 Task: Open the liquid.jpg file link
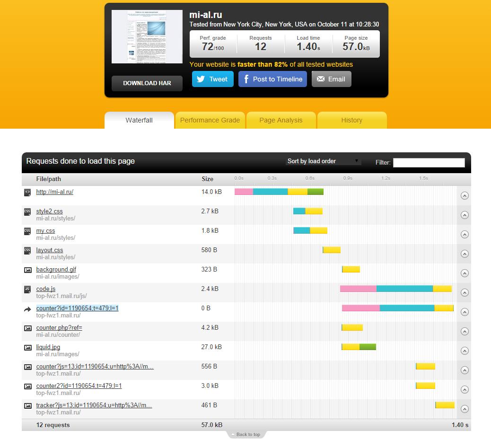(48, 347)
